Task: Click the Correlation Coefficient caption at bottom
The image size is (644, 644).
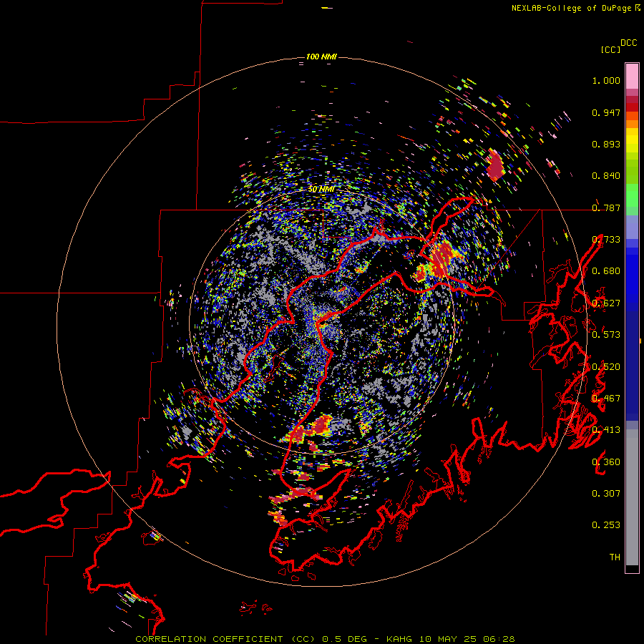Action: pos(325,639)
